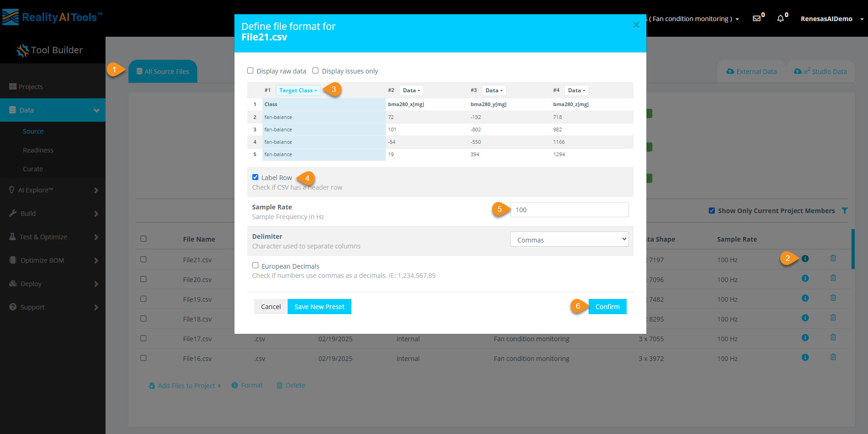Open the Target Class column type dropdown

click(x=298, y=90)
